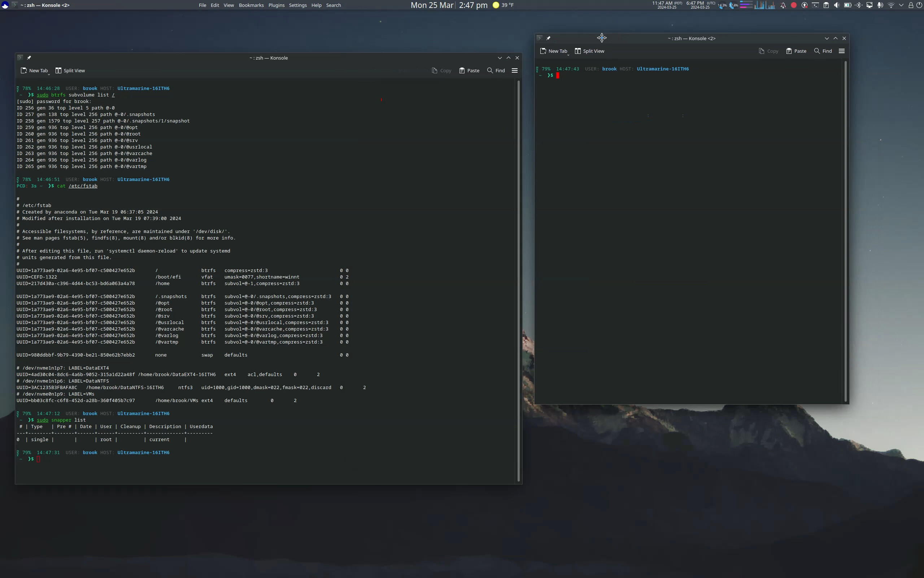The image size is (924, 578).
Task: Minimize Konsole <2> with the down chevron
Action: pyautogui.click(x=827, y=38)
